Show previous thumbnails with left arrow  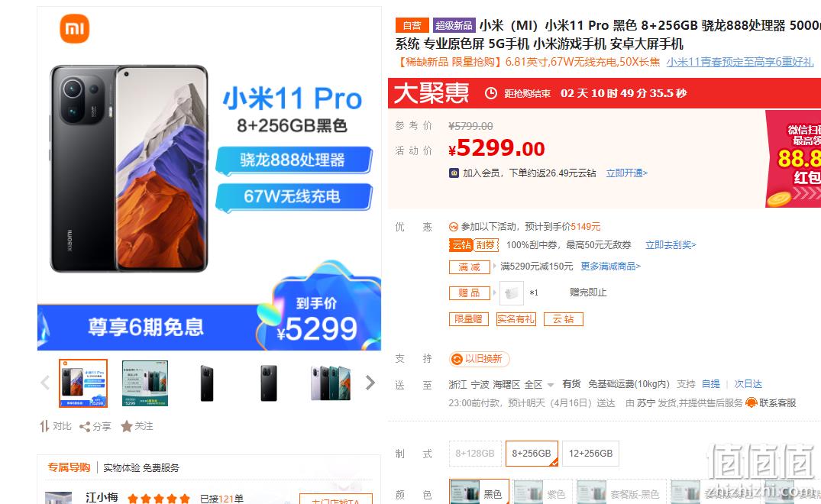click(x=46, y=383)
